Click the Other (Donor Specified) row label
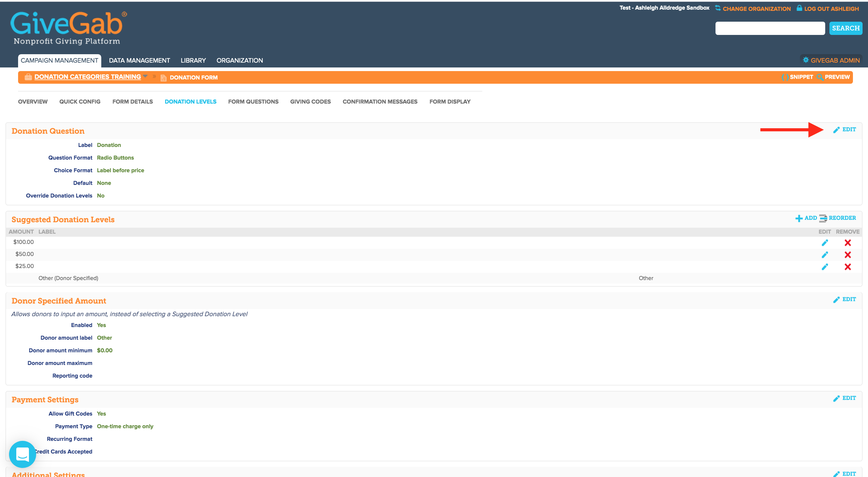 click(68, 278)
